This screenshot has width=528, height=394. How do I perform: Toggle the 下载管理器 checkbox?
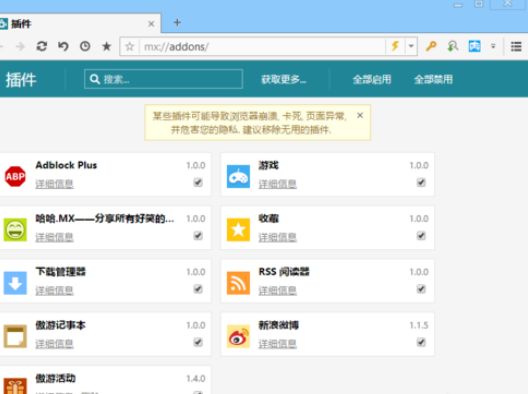click(x=198, y=289)
